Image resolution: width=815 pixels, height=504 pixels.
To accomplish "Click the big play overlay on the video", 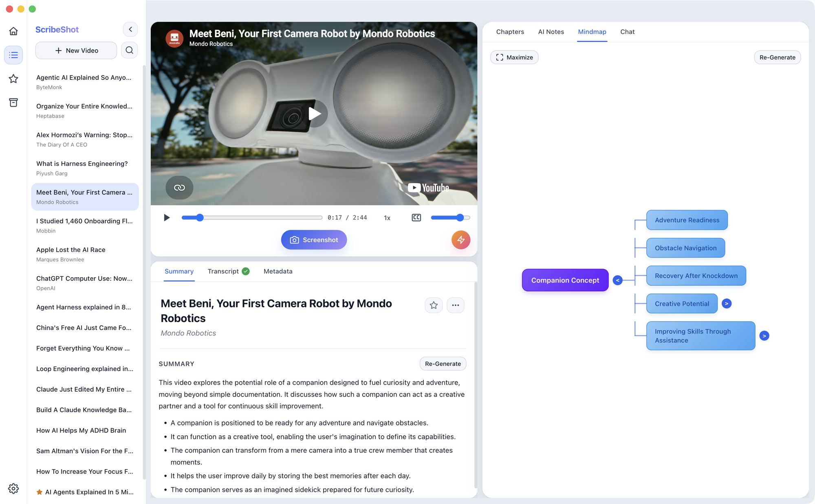I will tap(314, 114).
